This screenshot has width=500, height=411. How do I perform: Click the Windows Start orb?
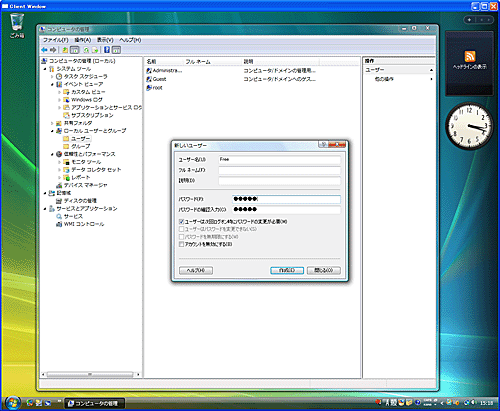coord(13,403)
